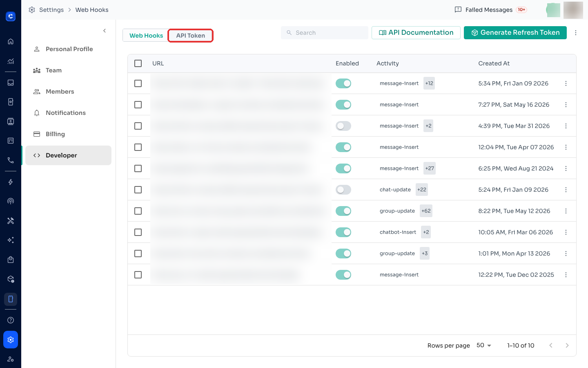The height and width of the screenshot is (368, 588).
Task: Open row menu for 5:34 PM Jan 09 webhook
Action: pos(566,83)
